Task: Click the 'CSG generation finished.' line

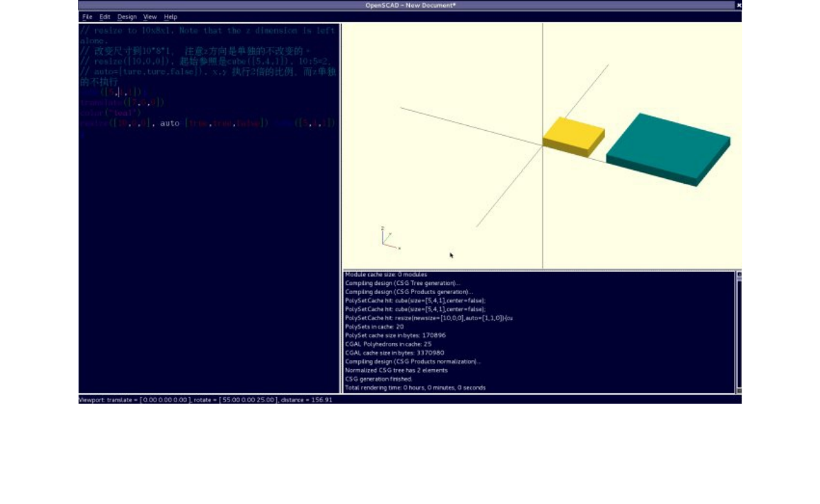Action: point(378,379)
